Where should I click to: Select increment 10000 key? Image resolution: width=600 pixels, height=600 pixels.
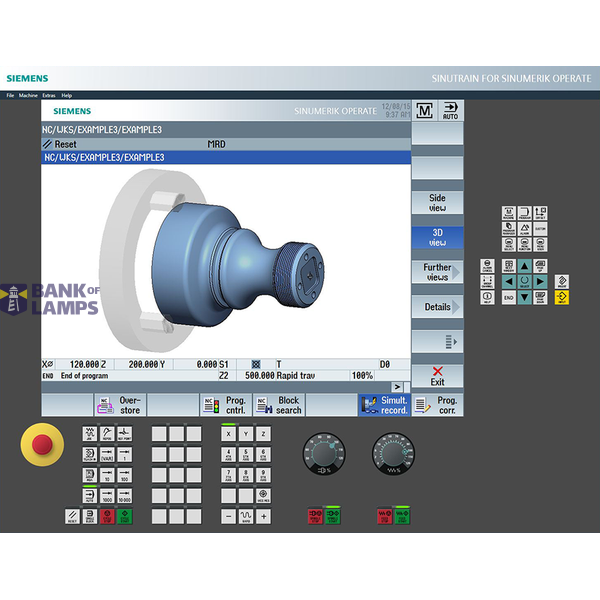125,496
